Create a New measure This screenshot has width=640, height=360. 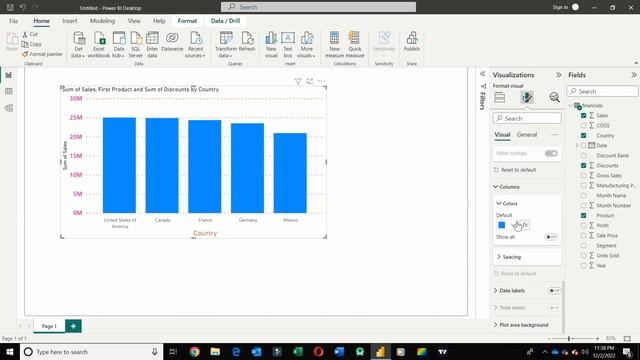[334, 44]
